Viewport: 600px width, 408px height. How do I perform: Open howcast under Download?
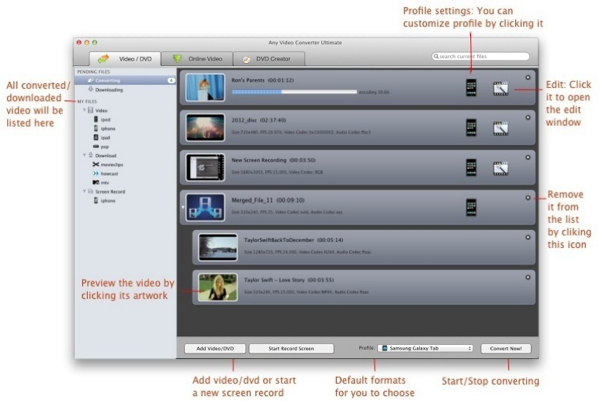click(x=105, y=173)
